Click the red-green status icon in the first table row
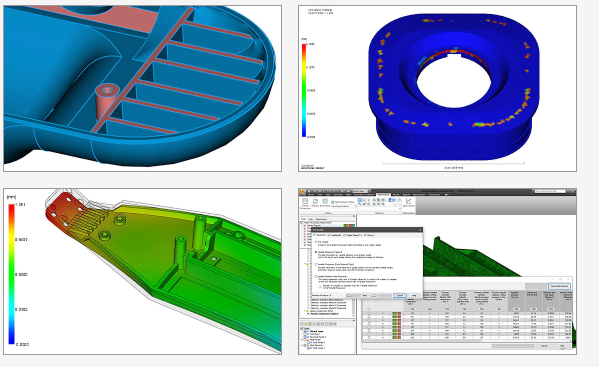The image size is (599, 367). 397,313
